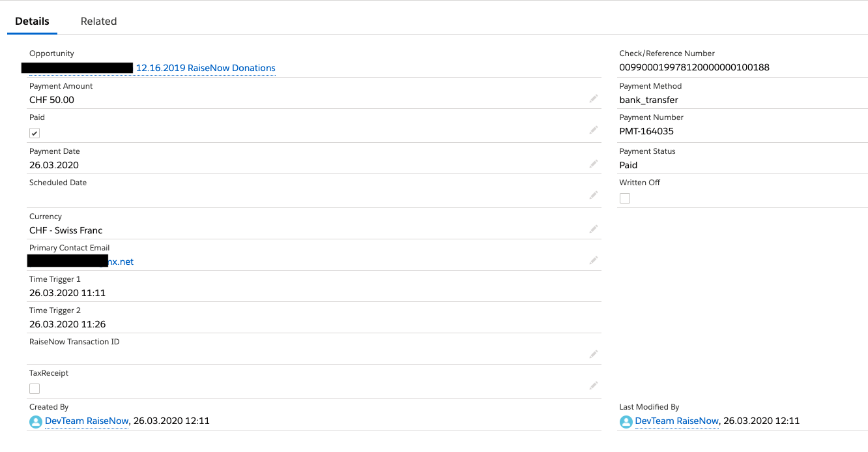Click TaxReceipt edit pencil icon
868x452 pixels.
(593, 385)
